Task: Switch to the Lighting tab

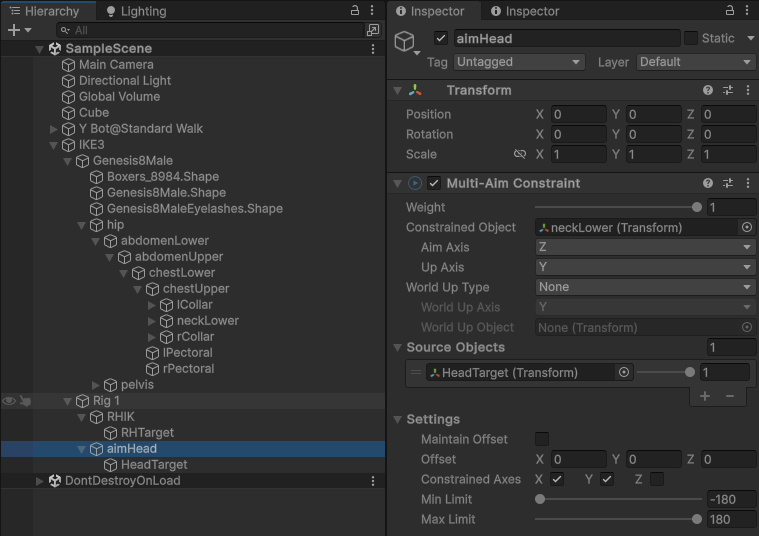Action: pos(135,11)
